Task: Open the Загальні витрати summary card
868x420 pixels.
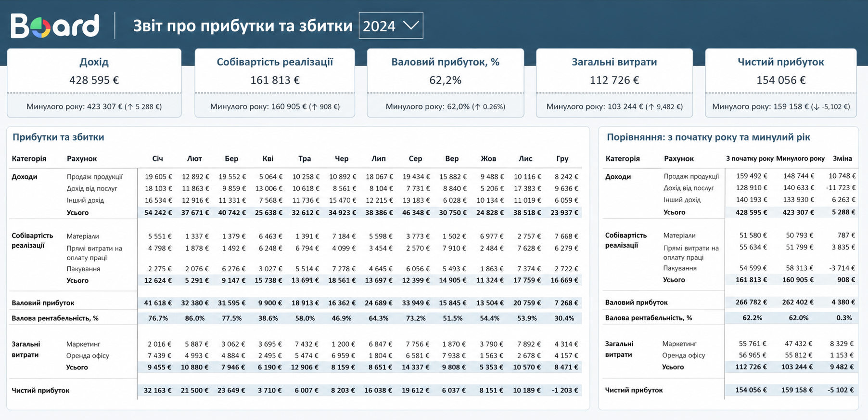Action: (x=614, y=82)
